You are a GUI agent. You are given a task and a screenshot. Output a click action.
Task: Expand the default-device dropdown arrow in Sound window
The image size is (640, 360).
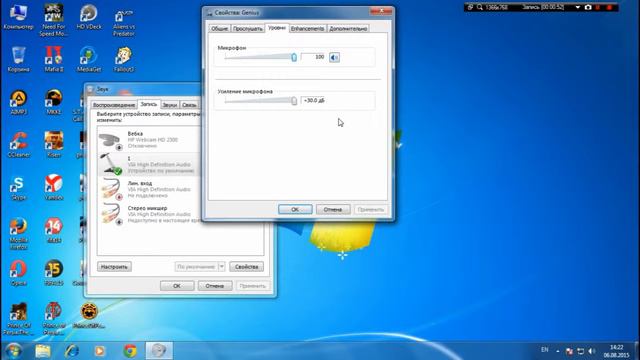point(222,267)
